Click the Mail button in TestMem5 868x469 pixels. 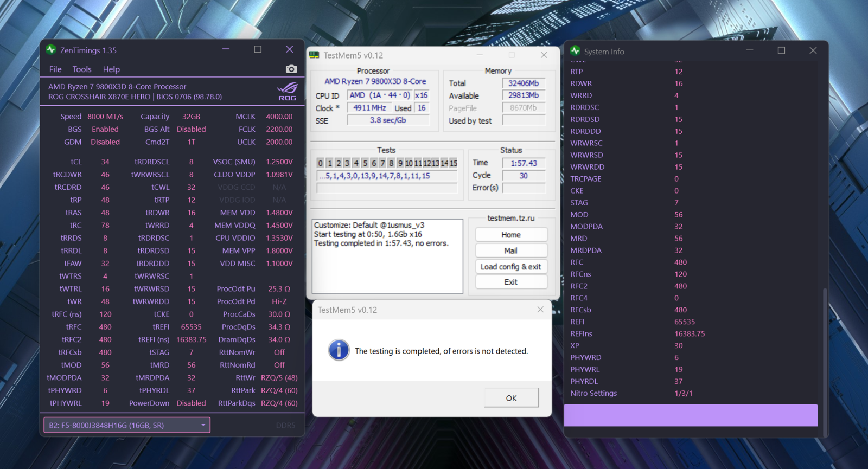[x=511, y=250]
